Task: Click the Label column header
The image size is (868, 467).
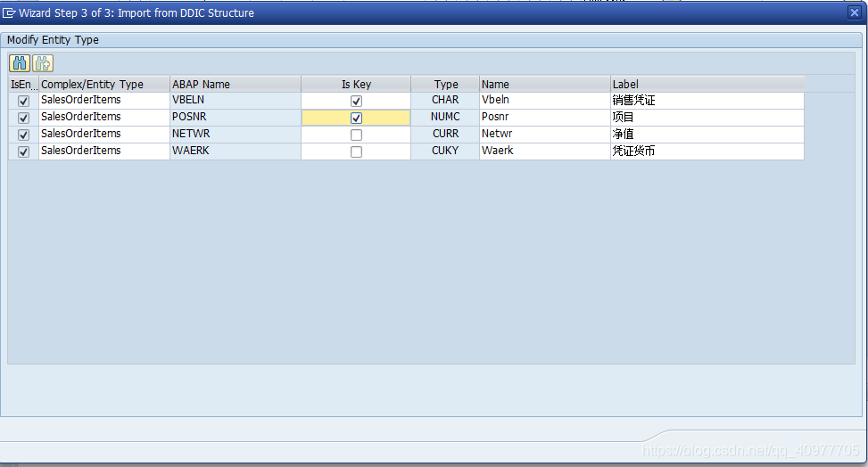Action: click(707, 84)
